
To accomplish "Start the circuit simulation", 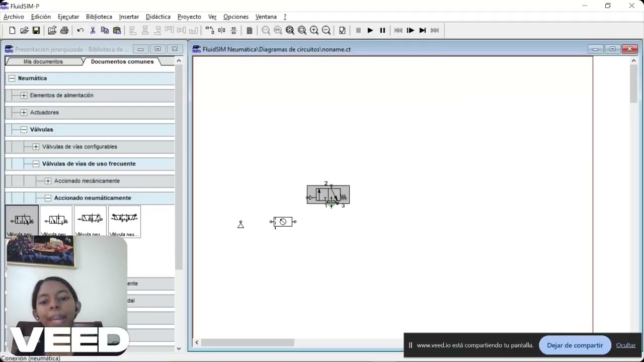I will (x=370, y=30).
